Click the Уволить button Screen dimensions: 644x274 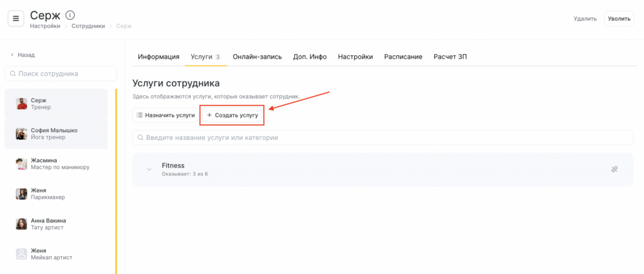point(619,19)
